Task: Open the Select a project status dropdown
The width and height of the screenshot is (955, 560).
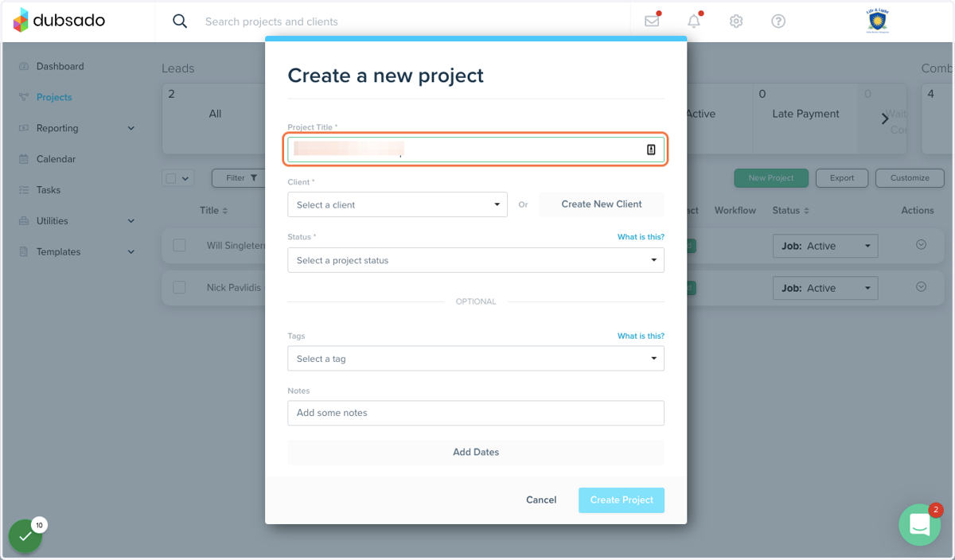Action: 476,260
